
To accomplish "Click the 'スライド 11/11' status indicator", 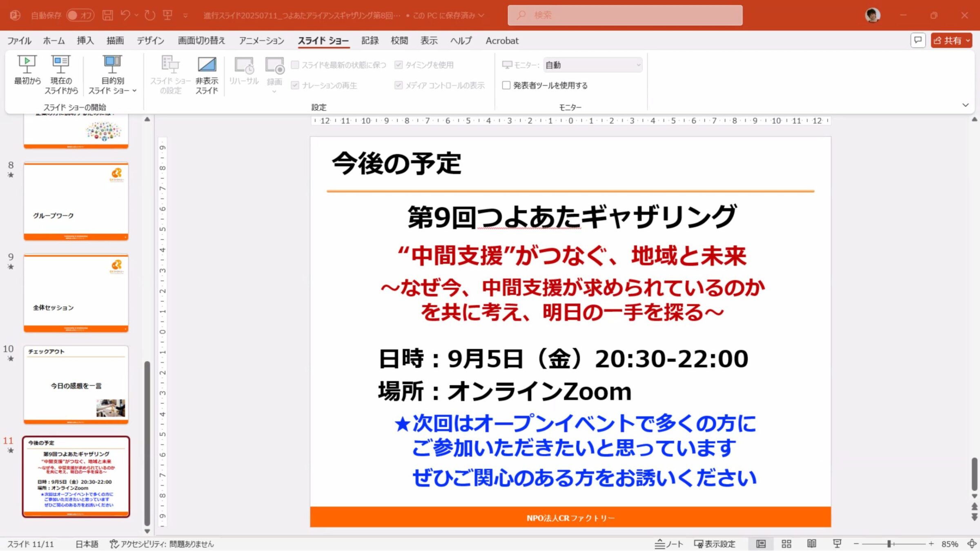I will [x=31, y=544].
